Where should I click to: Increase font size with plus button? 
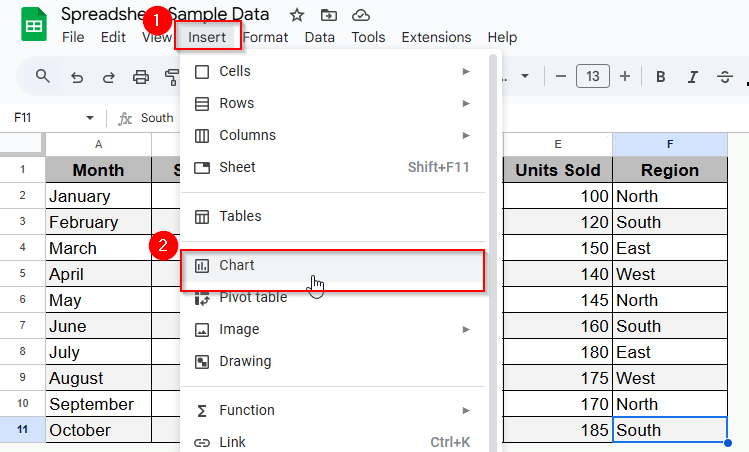point(625,76)
